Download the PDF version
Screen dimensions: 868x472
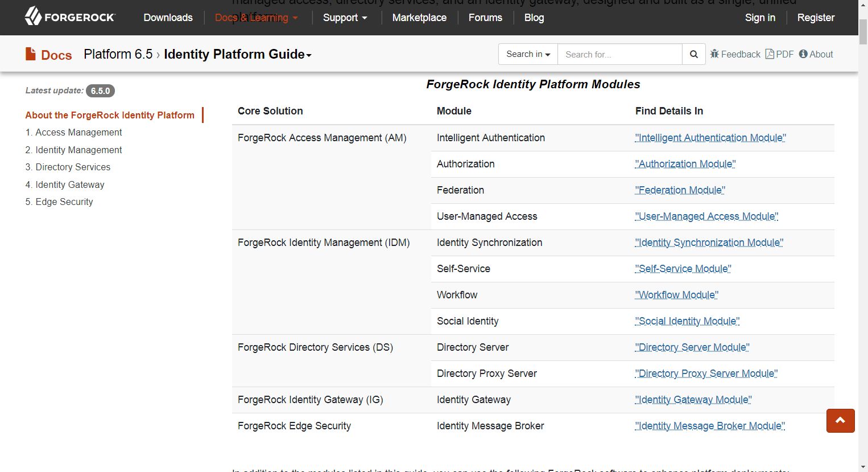[779, 54]
